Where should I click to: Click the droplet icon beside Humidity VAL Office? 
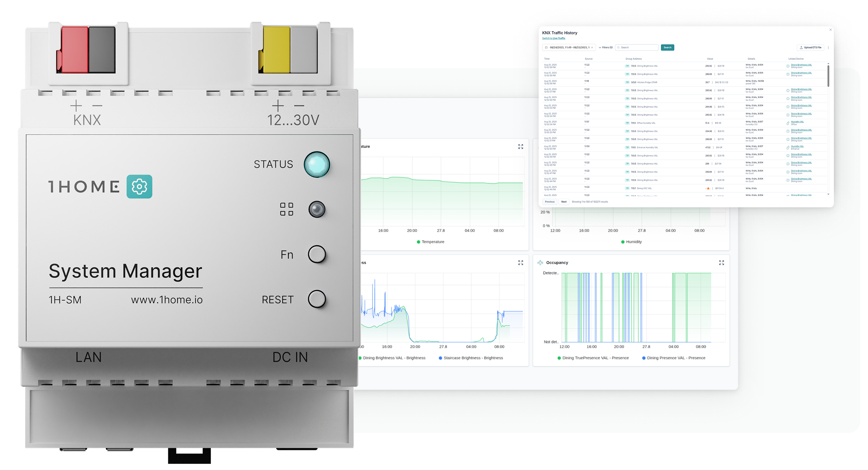[787, 123]
